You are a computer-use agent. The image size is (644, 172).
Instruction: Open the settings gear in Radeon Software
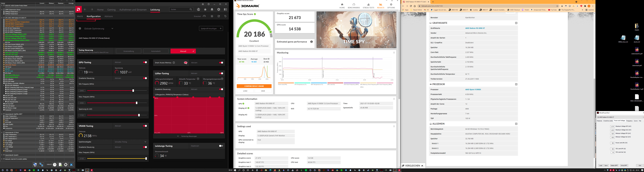click(x=219, y=10)
